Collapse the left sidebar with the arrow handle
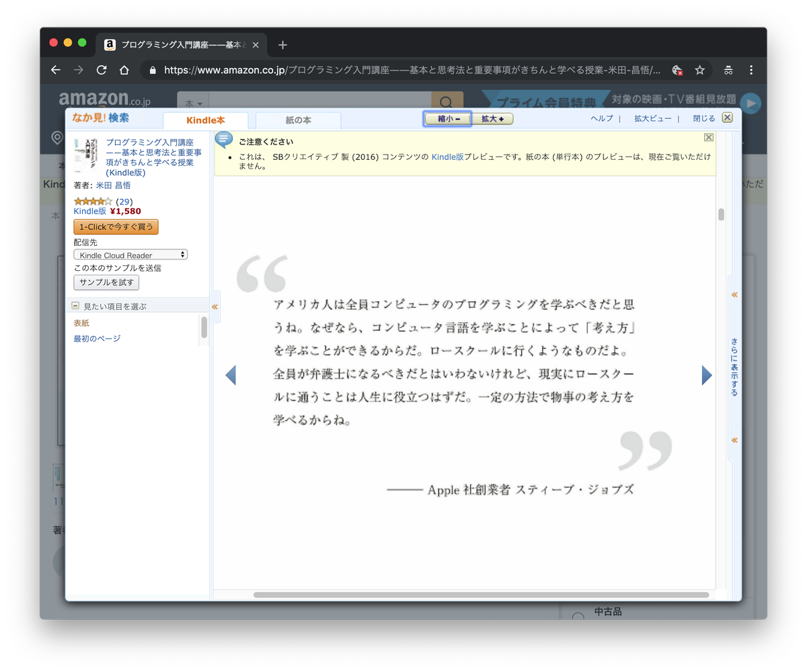Viewport: 807px width, 672px height. [x=215, y=306]
